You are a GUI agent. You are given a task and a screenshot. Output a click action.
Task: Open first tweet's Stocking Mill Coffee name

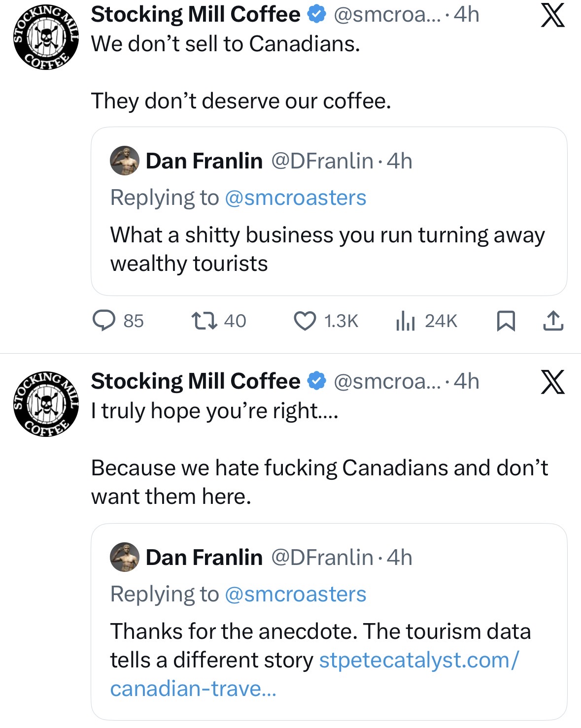[x=196, y=15]
